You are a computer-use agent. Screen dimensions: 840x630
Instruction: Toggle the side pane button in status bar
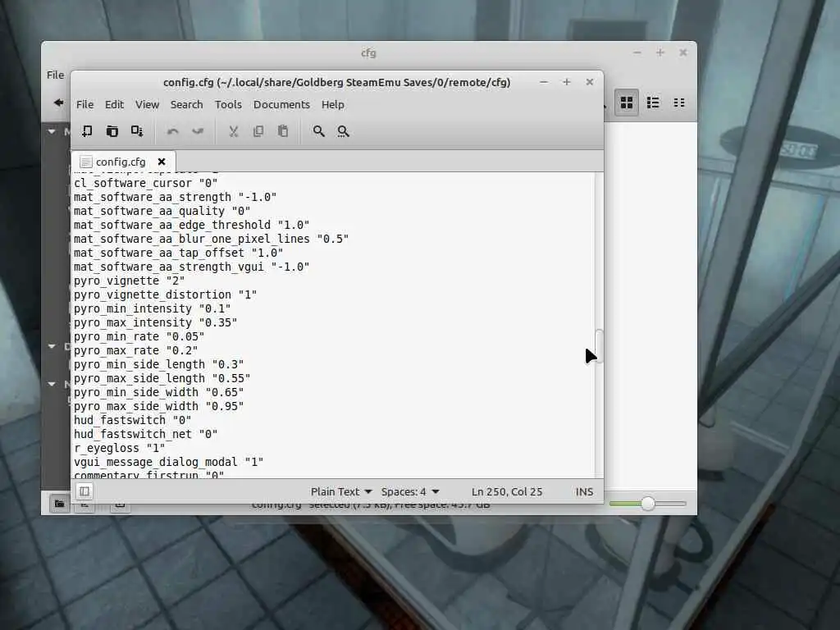(x=84, y=491)
